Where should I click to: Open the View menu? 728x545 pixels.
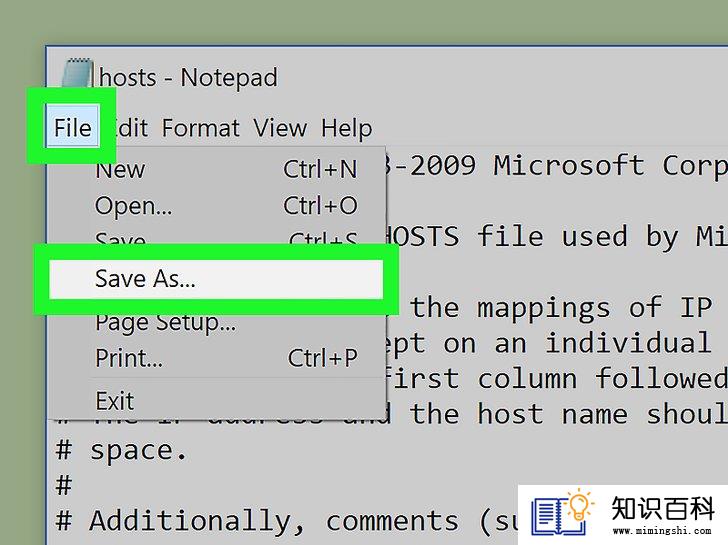280,128
